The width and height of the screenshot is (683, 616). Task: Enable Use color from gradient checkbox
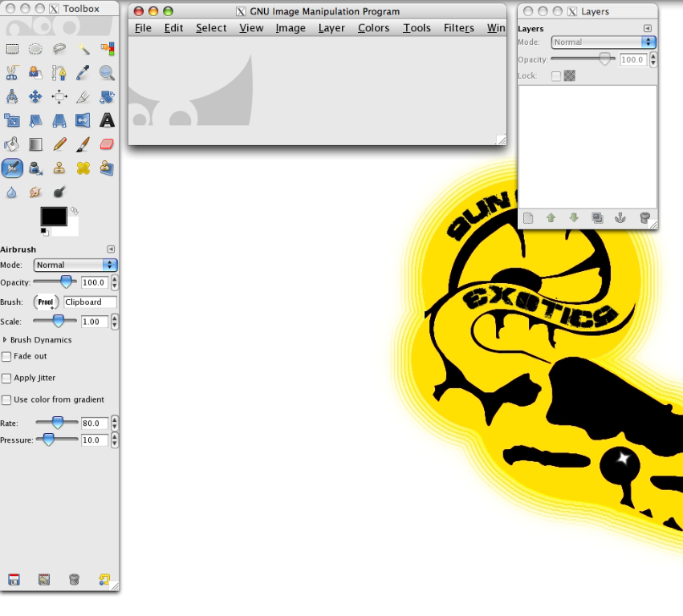pyautogui.click(x=6, y=400)
